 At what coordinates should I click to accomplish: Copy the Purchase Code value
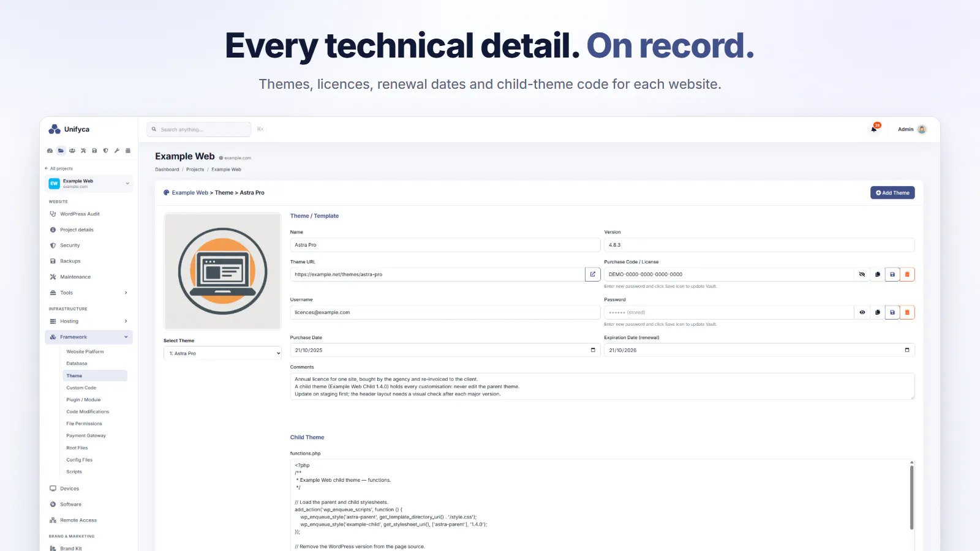[877, 274]
